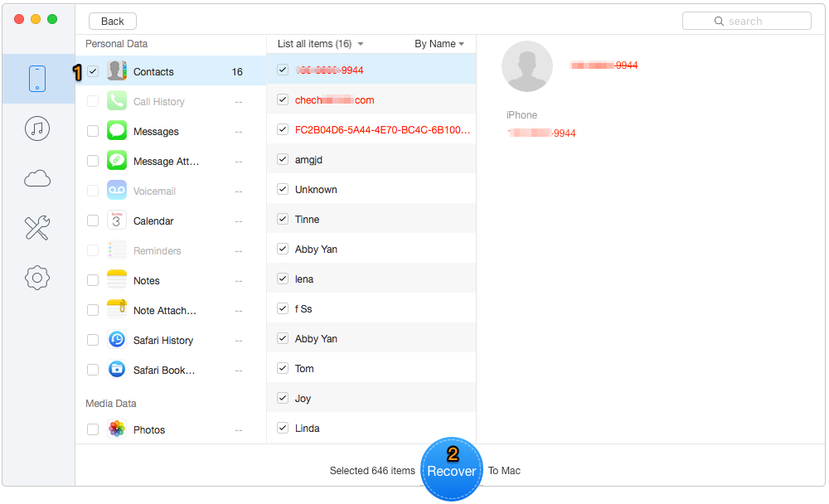Open the settings gear sidebar icon
The height and width of the screenshot is (504, 829).
click(x=37, y=278)
